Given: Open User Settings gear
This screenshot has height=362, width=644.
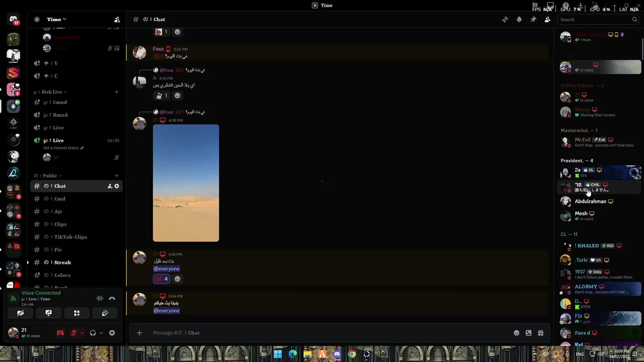Looking at the screenshot, I should pos(112,333).
